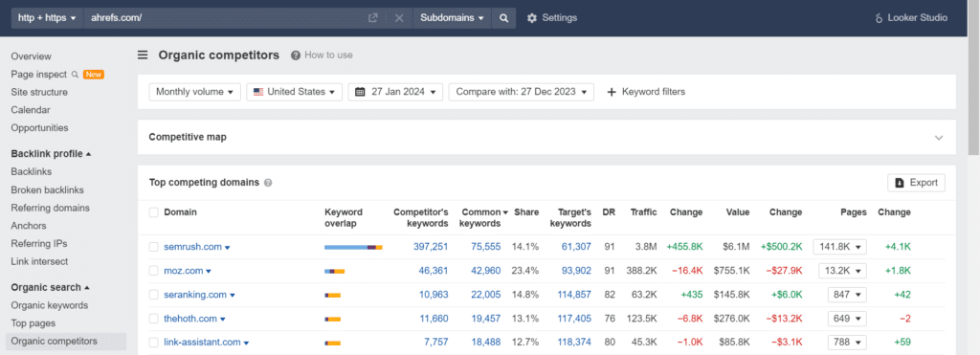
Task: Open Opportunities in sidebar
Action: point(40,127)
